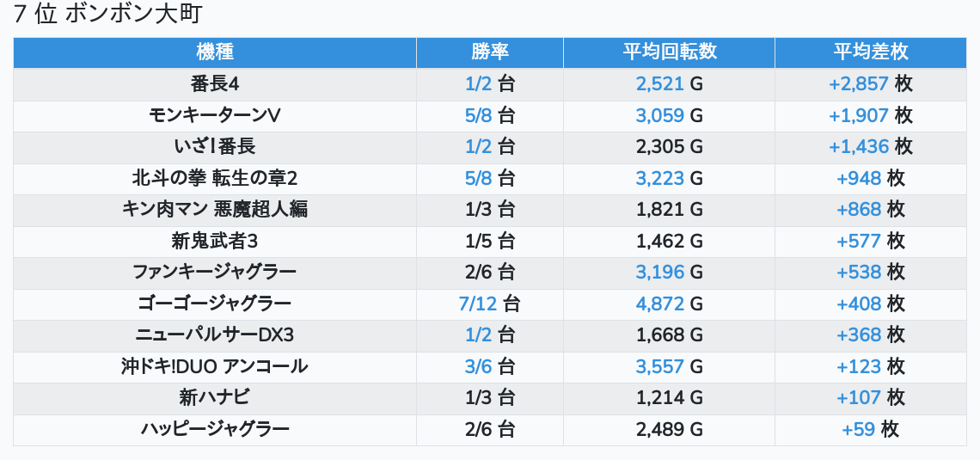Screen dimensions: 980x460
Task: Select the 番長4 machine name
Action: click(215, 84)
